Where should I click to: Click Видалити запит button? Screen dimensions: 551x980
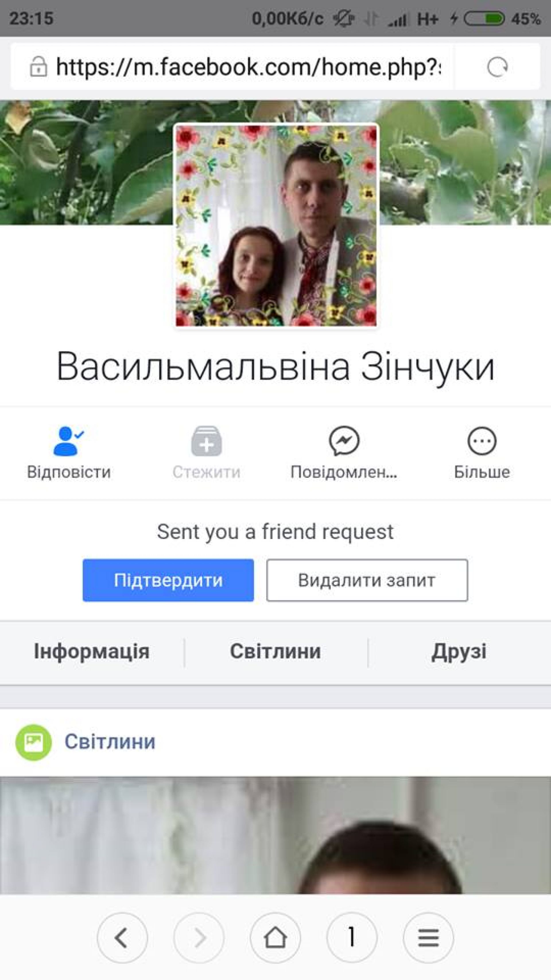pos(367,580)
